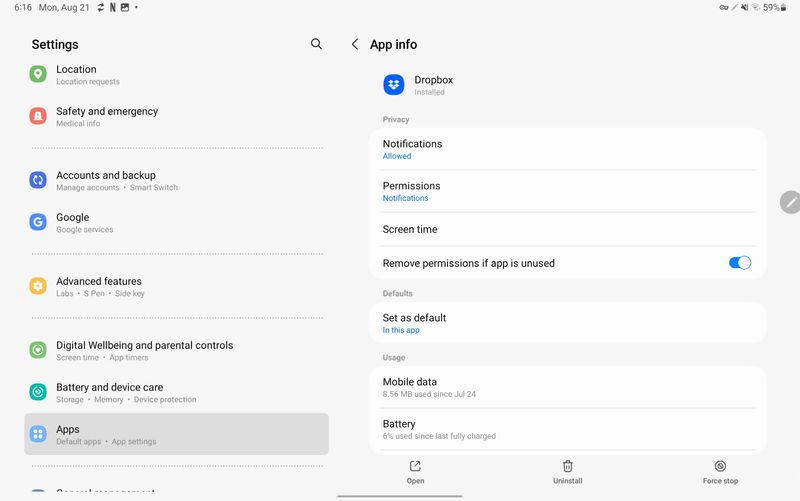Tap the back arrow beside App info
Screen dimensions: 800x501
pyautogui.click(x=355, y=44)
